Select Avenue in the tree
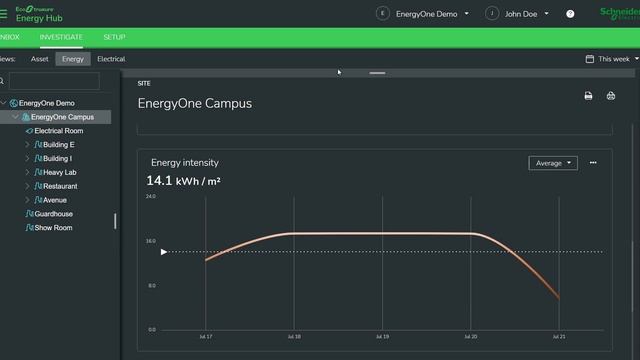The height and width of the screenshot is (360, 640). coord(55,200)
